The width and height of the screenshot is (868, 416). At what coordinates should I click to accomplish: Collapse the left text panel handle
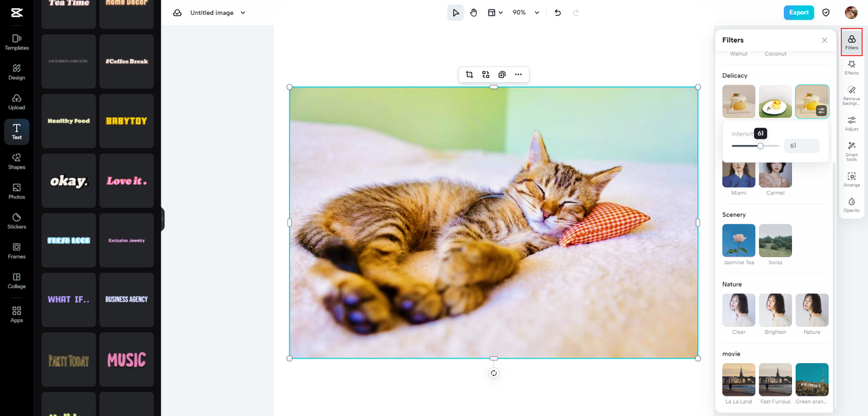tap(163, 219)
